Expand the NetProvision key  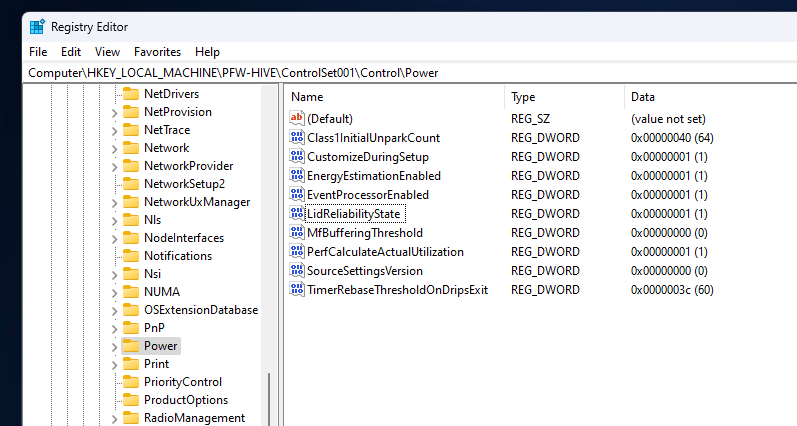[x=114, y=113]
